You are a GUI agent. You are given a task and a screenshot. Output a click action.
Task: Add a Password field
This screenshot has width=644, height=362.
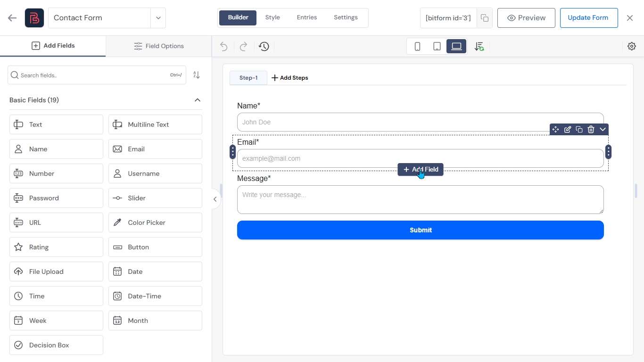click(56, 198)
